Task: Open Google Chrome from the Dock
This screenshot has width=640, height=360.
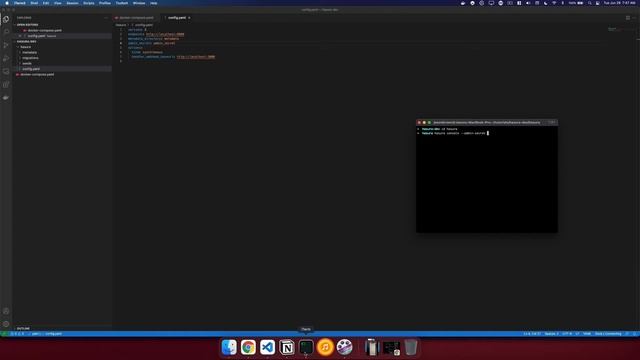Action: (248, 347)
